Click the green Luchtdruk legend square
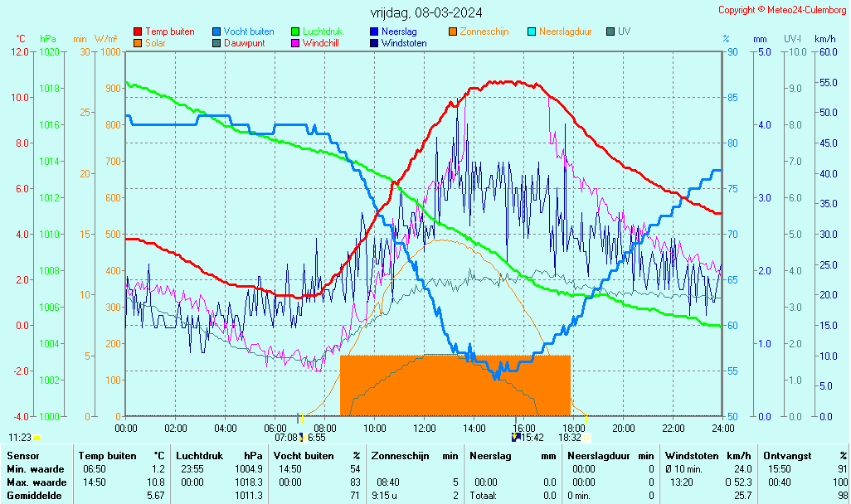The image size is (851, 504). point(295,31)
